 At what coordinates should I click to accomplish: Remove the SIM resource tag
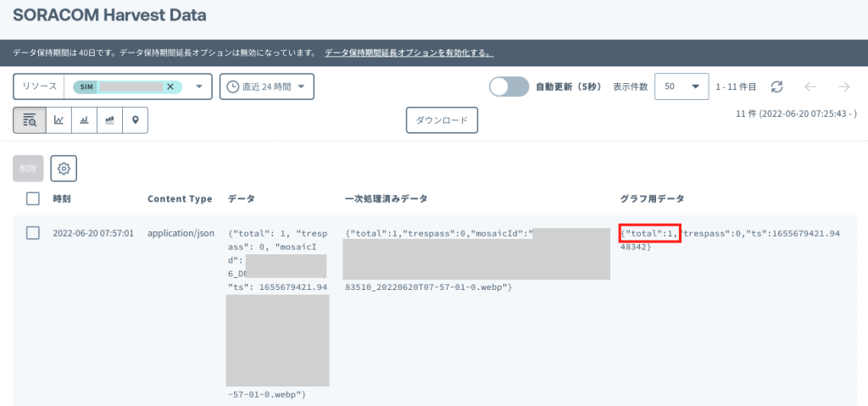[170, 87]
